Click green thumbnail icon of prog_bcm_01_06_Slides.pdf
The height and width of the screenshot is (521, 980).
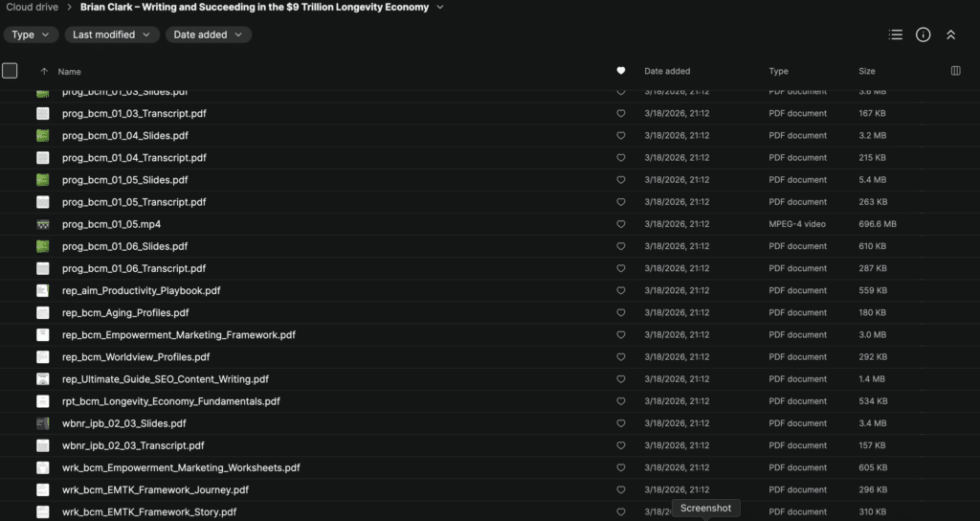point(42,246)
